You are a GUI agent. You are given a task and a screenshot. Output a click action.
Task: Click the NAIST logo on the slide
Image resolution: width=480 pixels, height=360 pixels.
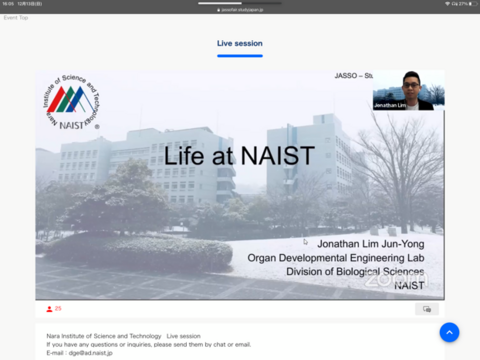71,102
